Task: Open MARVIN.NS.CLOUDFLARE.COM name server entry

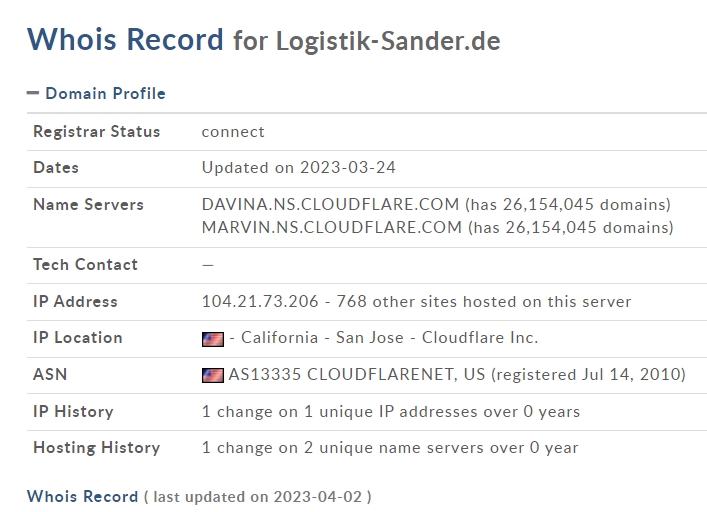Action: [x=332, y=228]
